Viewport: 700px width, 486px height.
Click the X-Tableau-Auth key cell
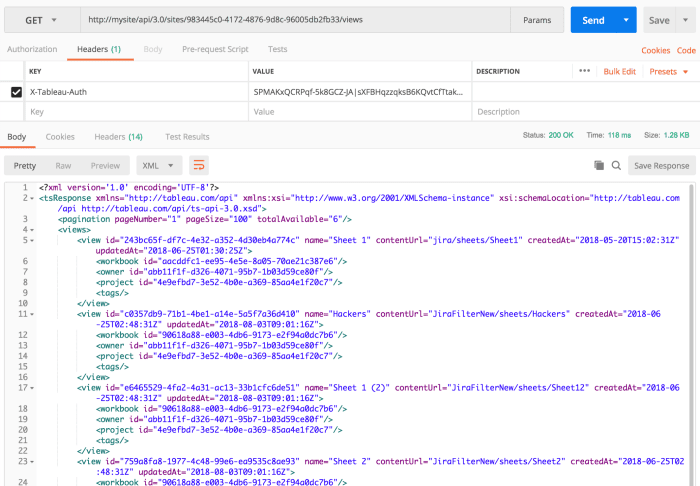tap(136, 92)
